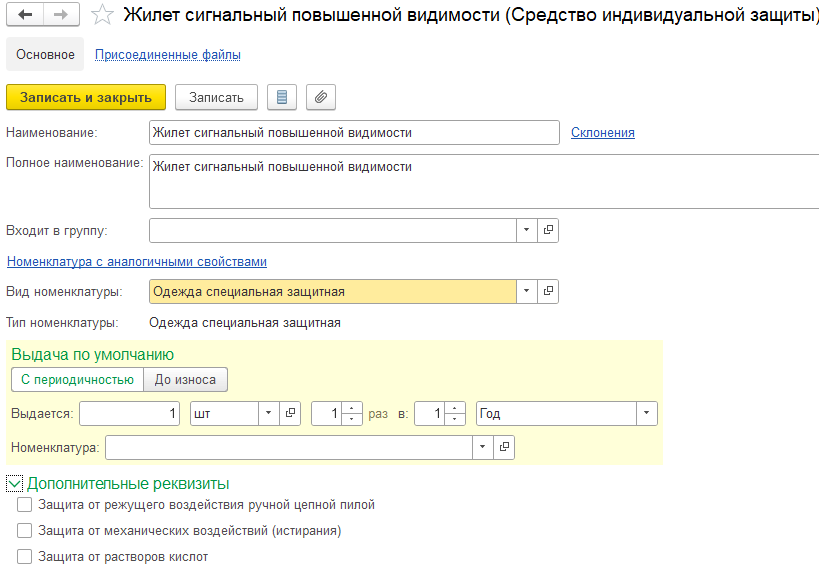Collapse the 'Дополнительные реквизиты' section
The width and height of the screenshot is (819, 564).
coord(15,483)
